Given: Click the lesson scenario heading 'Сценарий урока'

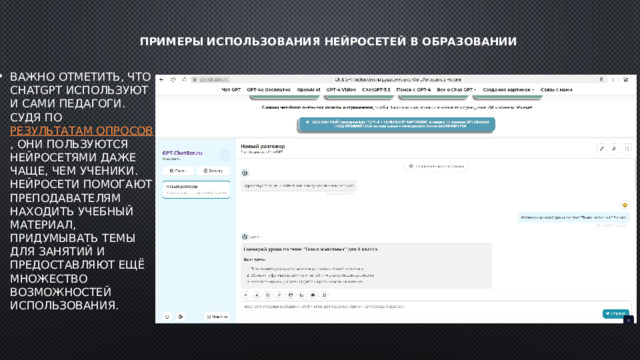Looking at the screenshot, I should coord(310,249).
